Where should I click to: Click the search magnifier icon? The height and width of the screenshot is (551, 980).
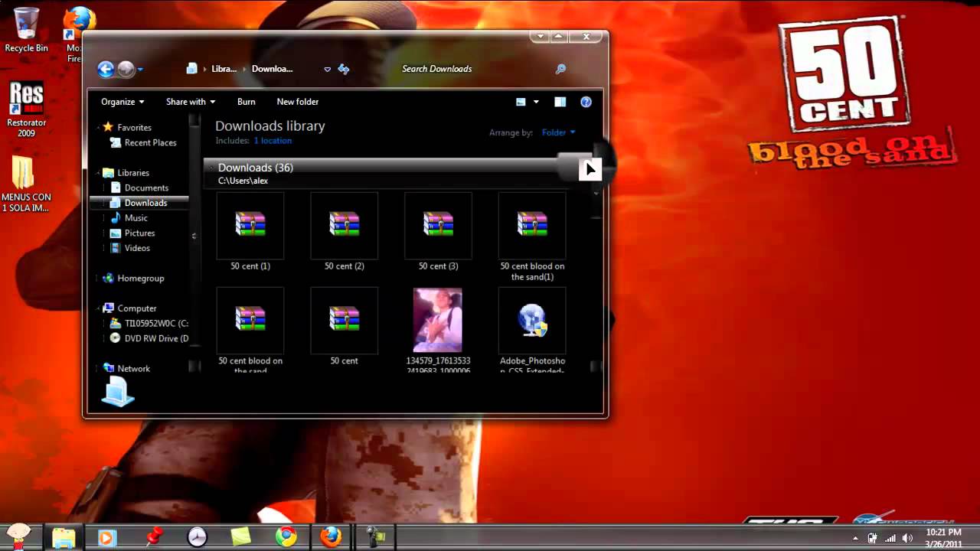(x=560, y=69)
